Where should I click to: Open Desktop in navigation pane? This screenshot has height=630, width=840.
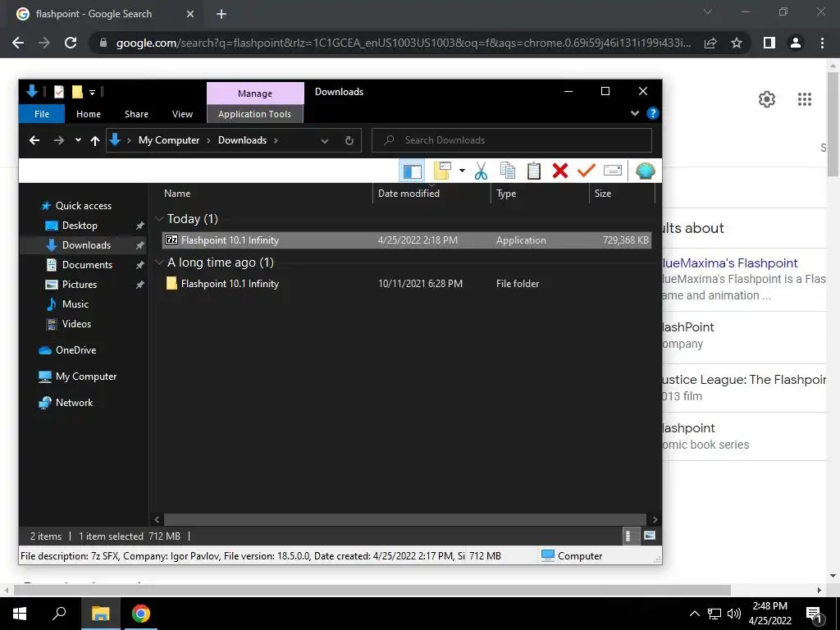pos(80,226)
